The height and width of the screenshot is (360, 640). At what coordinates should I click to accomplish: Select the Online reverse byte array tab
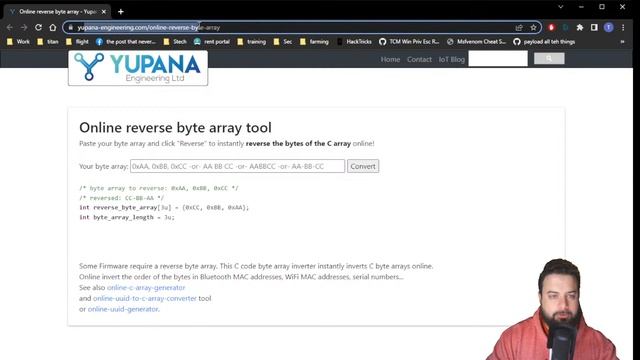[57, 11]
